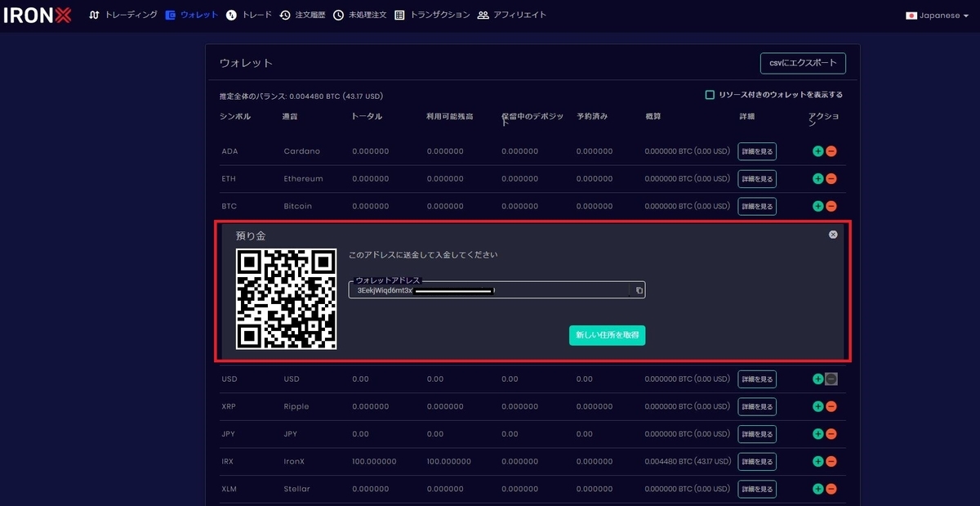Click the 新しい住所を取得 button
Screen dimensions: 980x506
tap(607, 335)
